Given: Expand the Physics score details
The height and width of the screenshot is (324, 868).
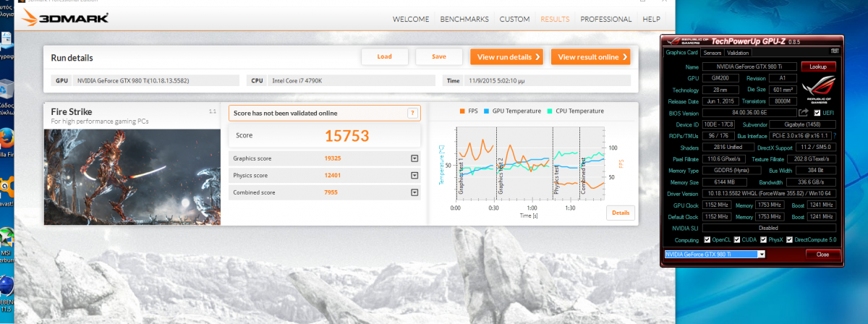Looking at the screenshot, I should click(414, 175).
